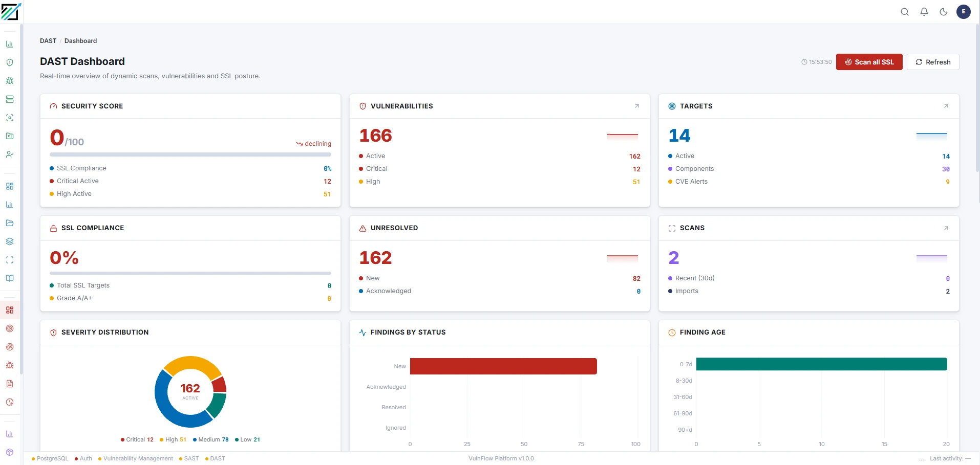Click the Refresh button
Viewport: 980px width, 465px height.
point(933,62)
